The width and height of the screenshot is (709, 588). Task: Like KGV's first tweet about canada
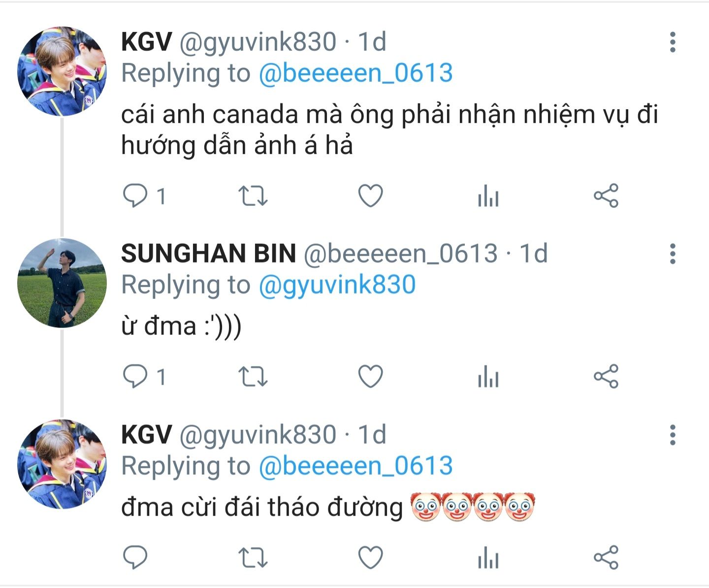(370, 196)
